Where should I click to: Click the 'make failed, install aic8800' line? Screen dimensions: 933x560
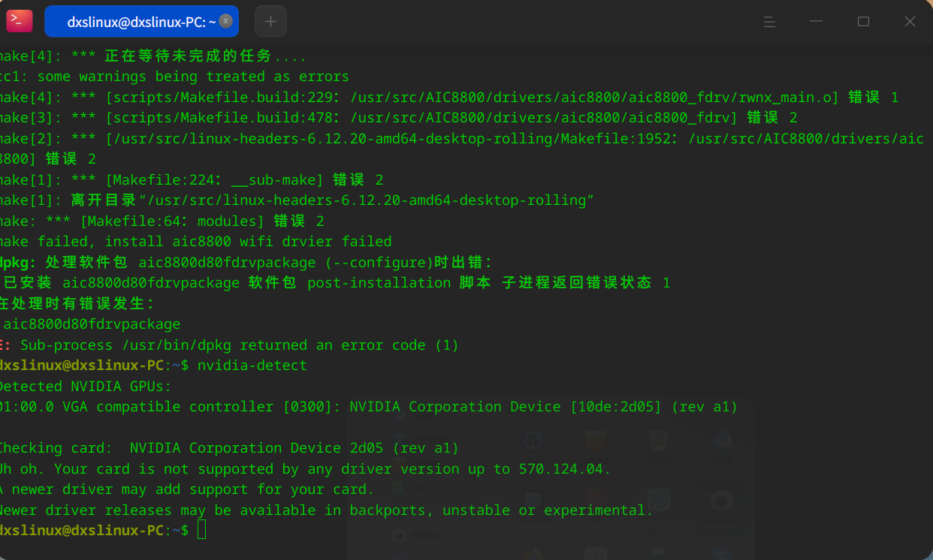pyautogui.click(x=196, y=242)
